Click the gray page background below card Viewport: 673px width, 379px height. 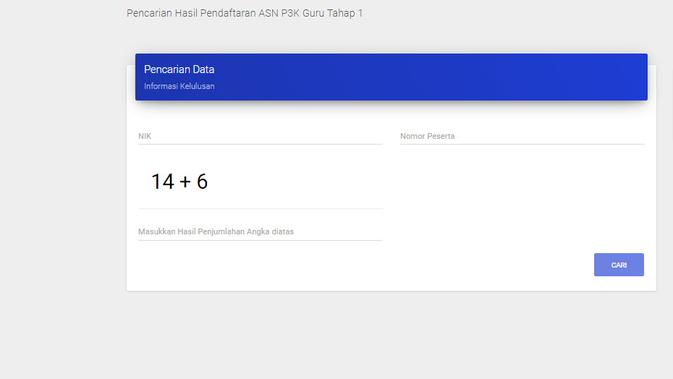click(386, 335)
